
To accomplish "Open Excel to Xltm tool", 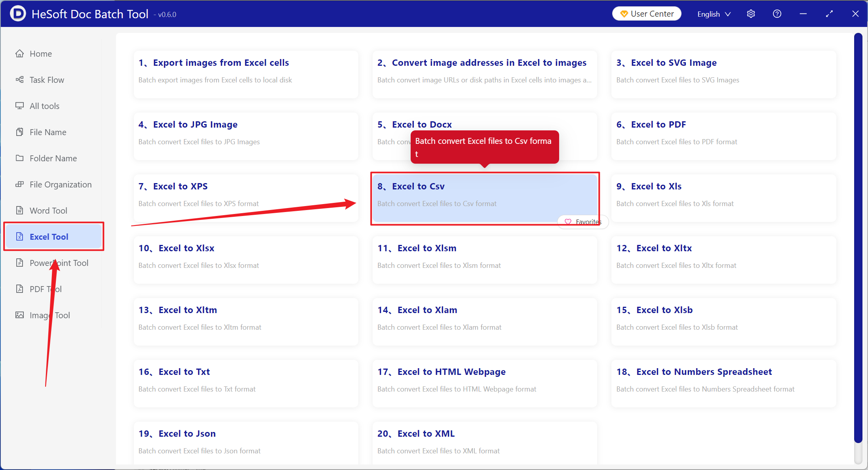I will tap(246, 322).
